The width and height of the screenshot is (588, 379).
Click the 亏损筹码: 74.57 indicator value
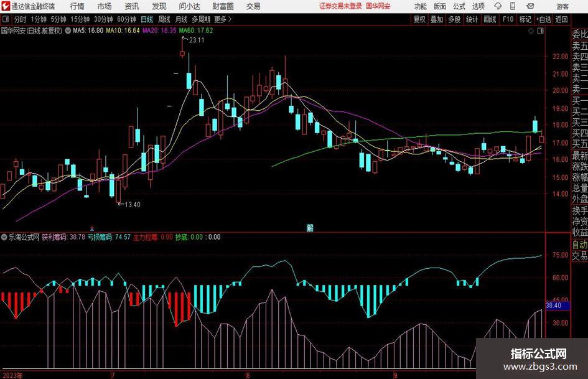click(x=109, y=237)
